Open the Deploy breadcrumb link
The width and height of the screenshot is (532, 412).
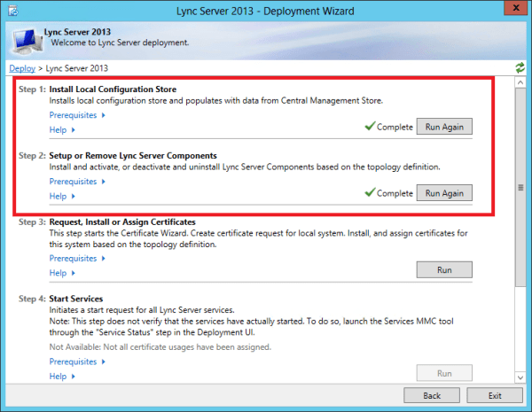click(21, 68)
